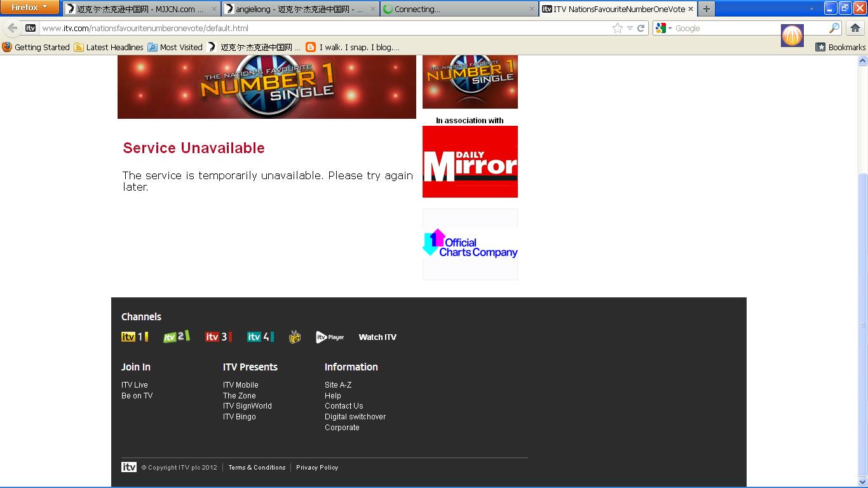This screenshot has height=488, width=868.
Task: Switch to the MJJCN.com tab
Action: [140, 9]
